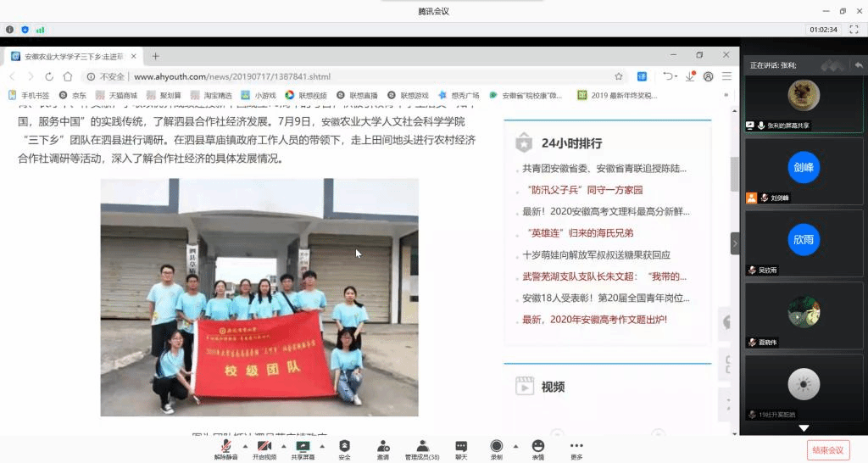Expand audio options arrow beside 解除静音
This screenshot has height=463, width=868.
click(246, 445)
